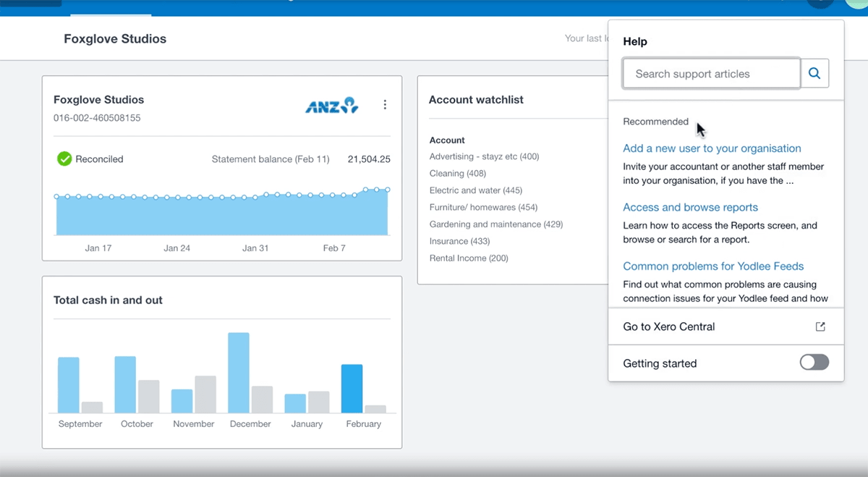Select Insurance (433) in watchlist

tap(459, 241)
